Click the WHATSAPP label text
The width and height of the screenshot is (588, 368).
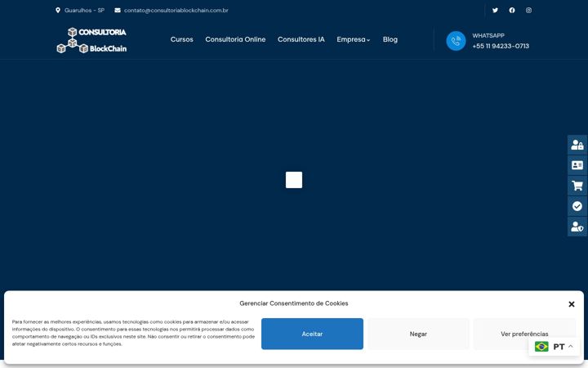point(488,36)
